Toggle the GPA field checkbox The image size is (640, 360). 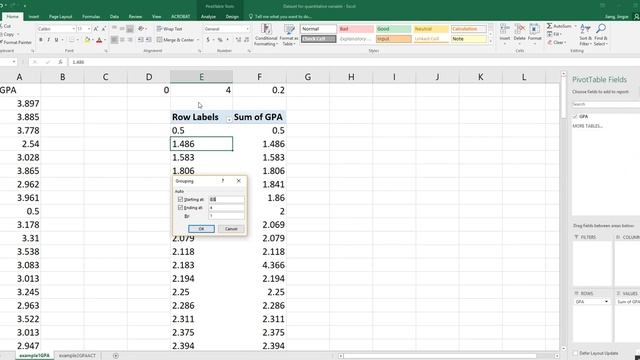point(576,117)
